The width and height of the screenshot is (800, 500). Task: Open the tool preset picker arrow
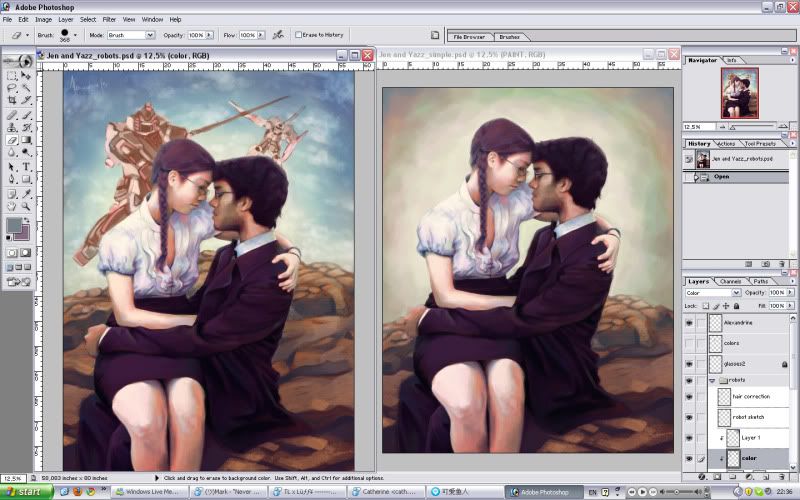pyautogui.click(x=27, y=35)
